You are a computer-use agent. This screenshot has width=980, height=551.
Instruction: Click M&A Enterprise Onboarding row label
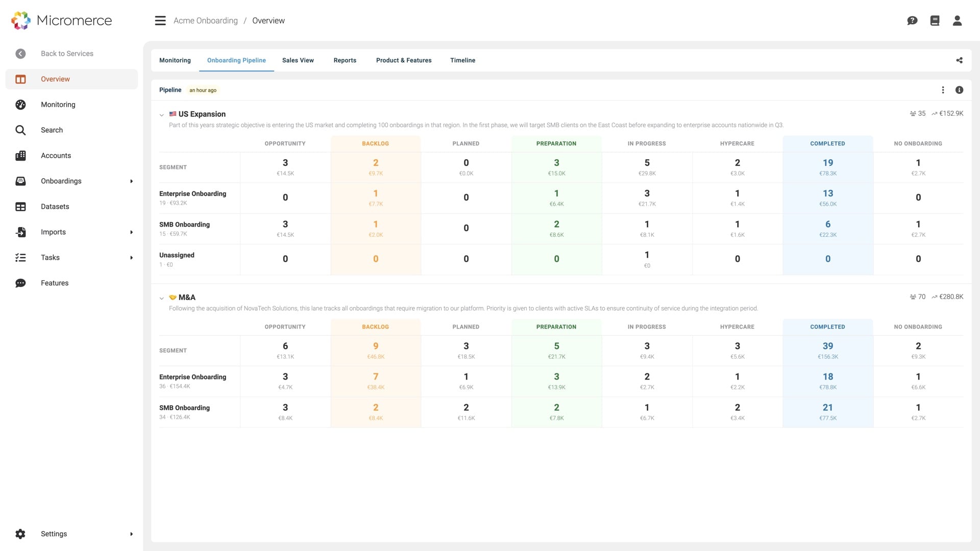point(192,377)
